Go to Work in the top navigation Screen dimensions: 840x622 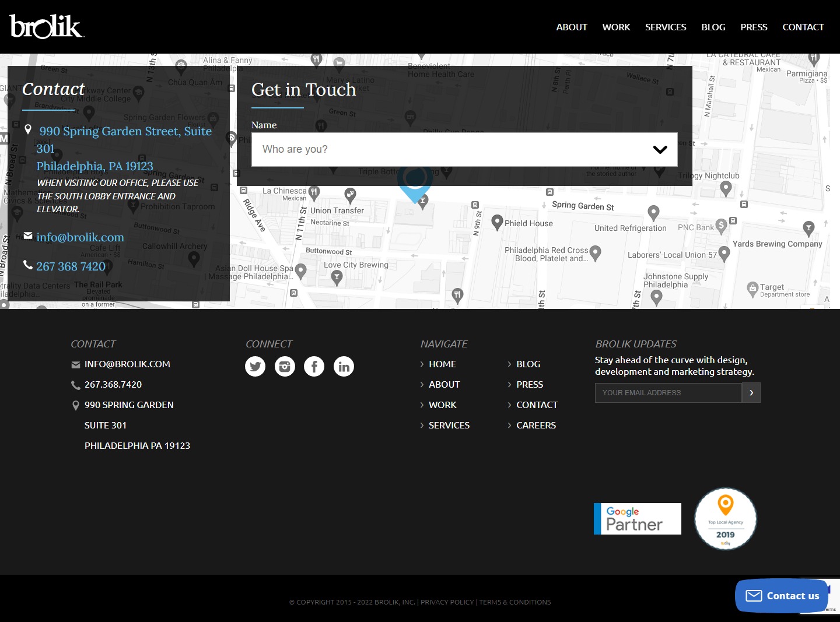point(616,27)
